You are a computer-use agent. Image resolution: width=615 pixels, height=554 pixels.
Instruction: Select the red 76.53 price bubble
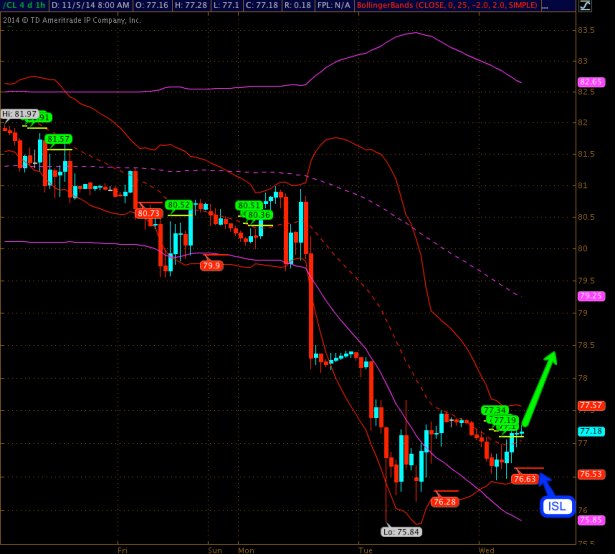tap(591, 474)
